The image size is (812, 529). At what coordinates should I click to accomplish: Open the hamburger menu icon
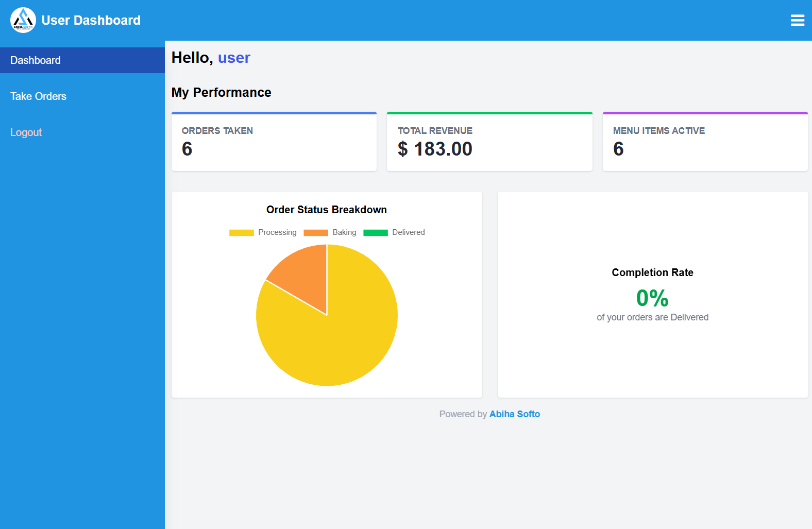(x=798, y=20)
